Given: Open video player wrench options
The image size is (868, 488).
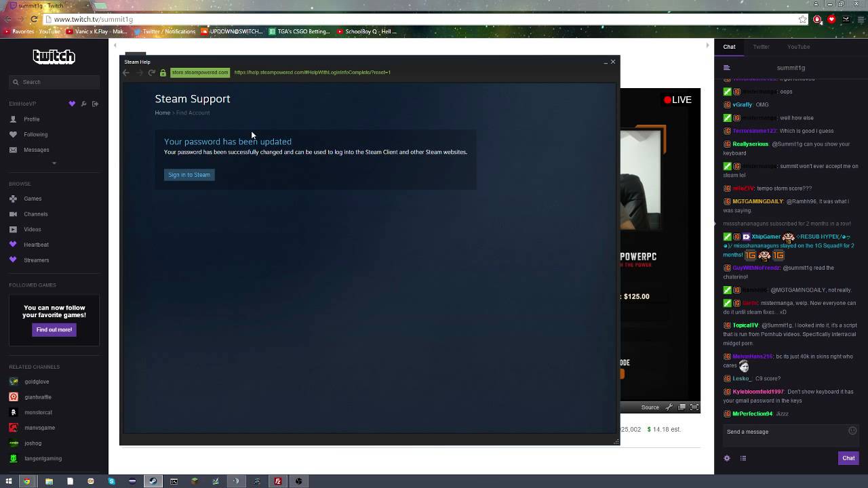Looking at the screenshot, I should click(x=669, y=407).
